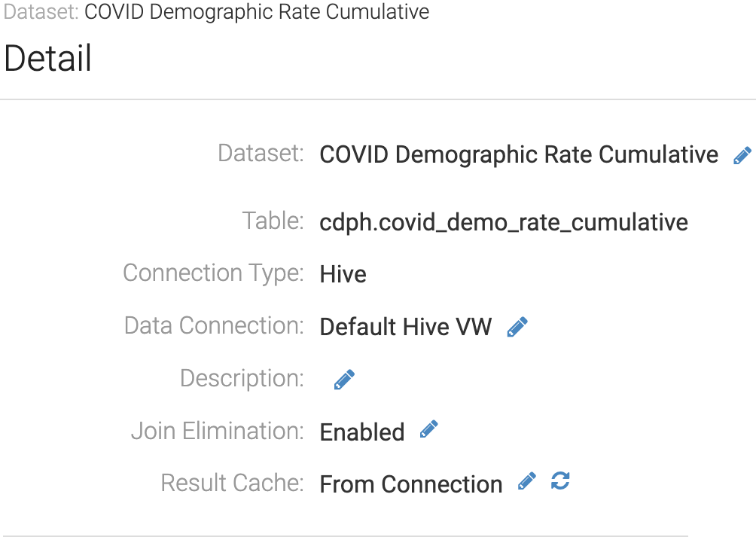
Task: Click the pencil icon beside Default Hive VW
Action: [517, 327]
